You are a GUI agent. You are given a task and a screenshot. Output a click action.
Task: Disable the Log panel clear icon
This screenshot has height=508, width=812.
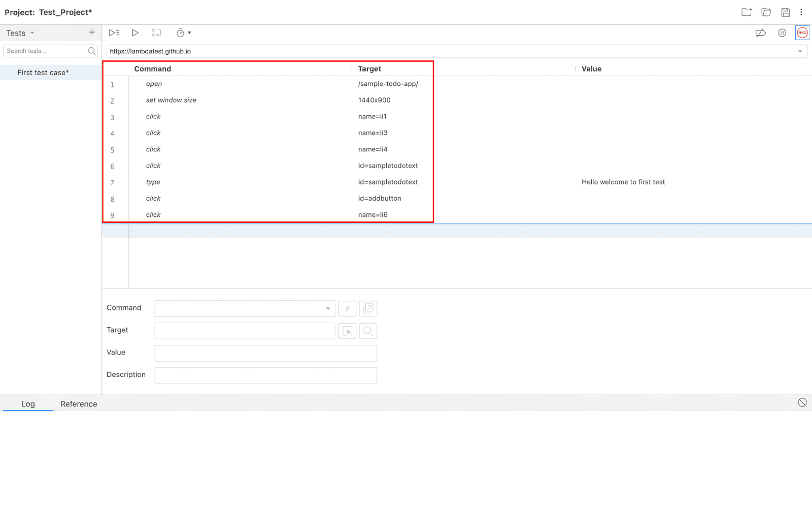(802, 402)
